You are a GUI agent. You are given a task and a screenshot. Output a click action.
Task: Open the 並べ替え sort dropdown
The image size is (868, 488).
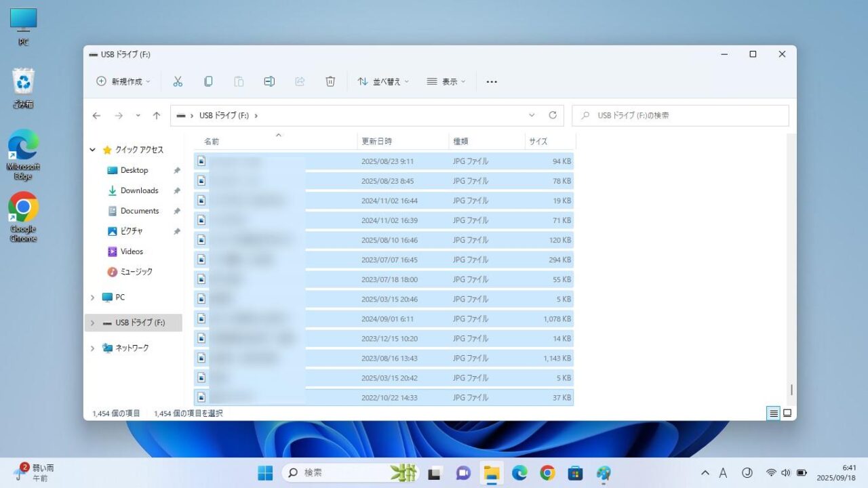click(383, 81)
